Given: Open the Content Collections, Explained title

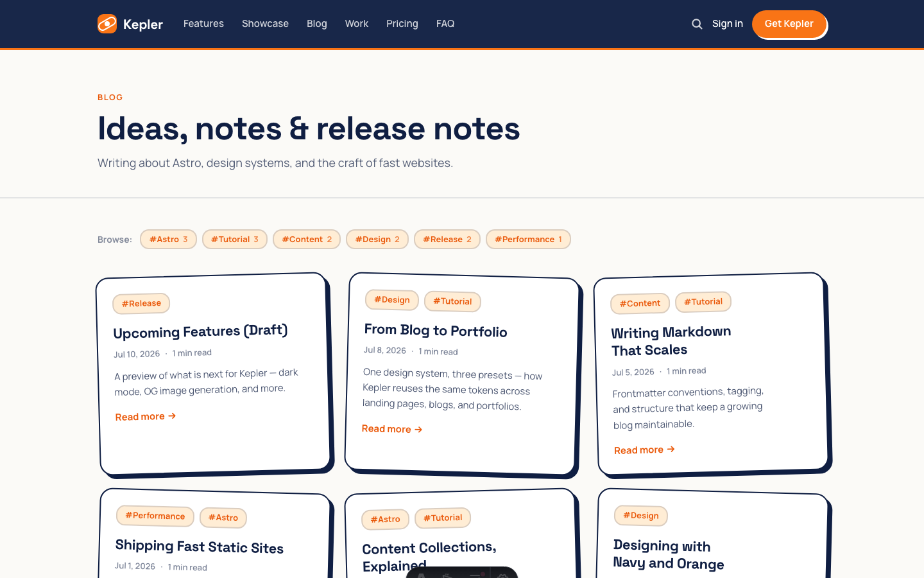Looking at the screenshot, I should point(429,556).
